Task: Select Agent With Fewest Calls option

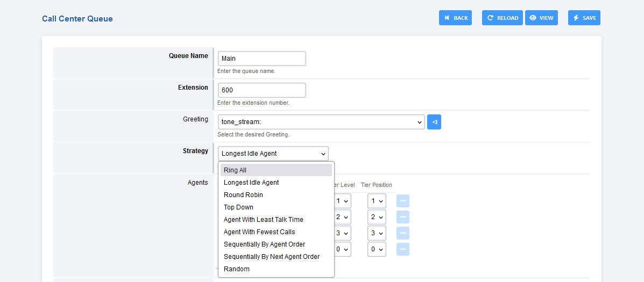Action: tap(259, 232)
